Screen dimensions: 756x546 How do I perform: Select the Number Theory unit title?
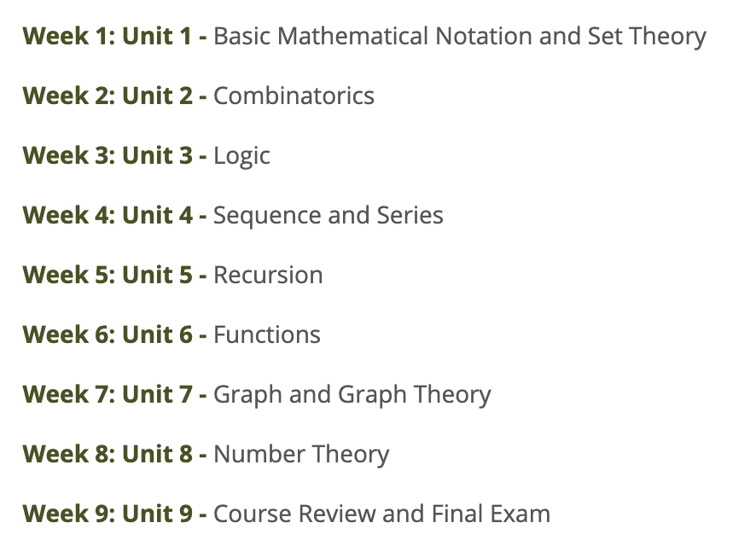[x=301, y=456]
